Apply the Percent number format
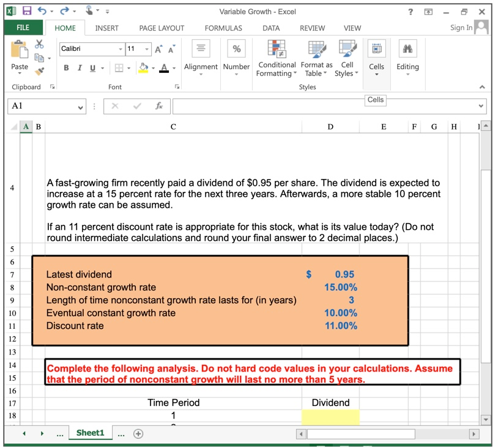 coord(236,49)
